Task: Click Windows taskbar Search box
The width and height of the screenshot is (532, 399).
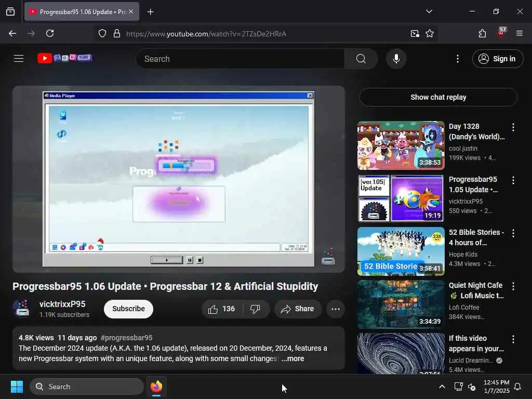Action: click(x=87, y=387)
